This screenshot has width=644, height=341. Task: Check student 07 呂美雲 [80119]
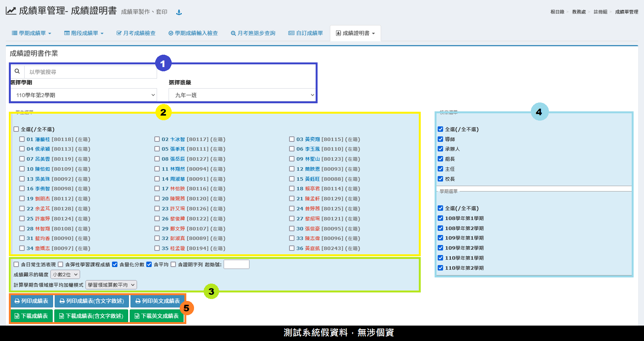point(22,159)
